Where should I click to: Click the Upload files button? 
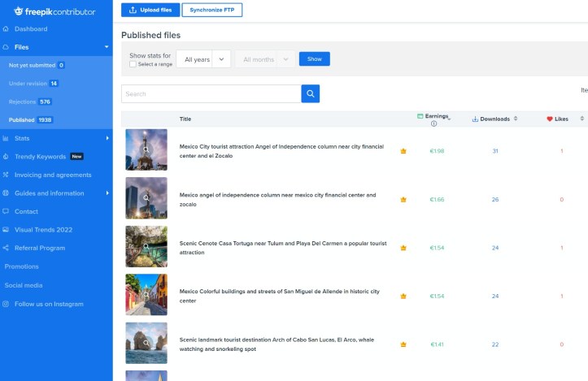tap(150, 10)
